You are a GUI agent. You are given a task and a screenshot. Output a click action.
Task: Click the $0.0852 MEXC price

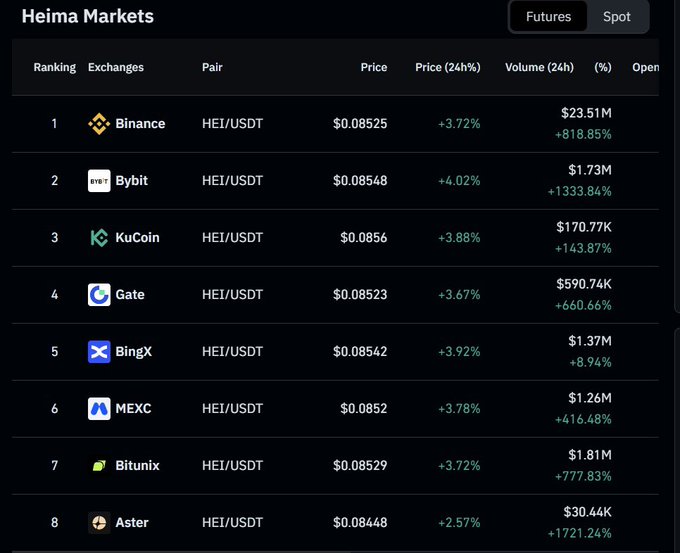(x=363, y=409)
